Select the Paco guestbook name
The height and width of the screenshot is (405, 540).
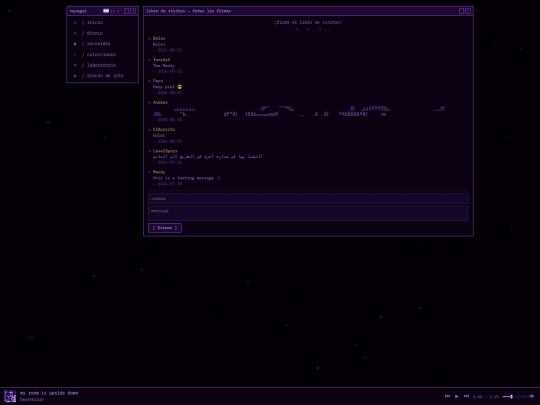[158, 81]
